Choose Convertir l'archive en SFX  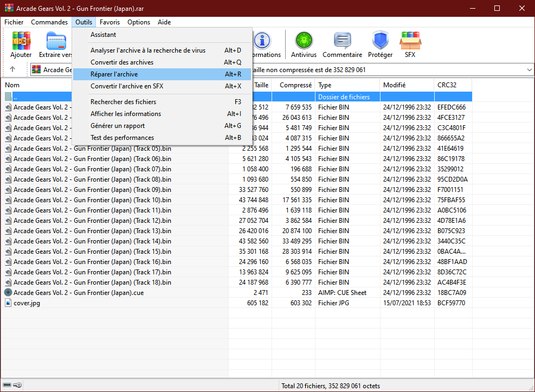point(162,86)
